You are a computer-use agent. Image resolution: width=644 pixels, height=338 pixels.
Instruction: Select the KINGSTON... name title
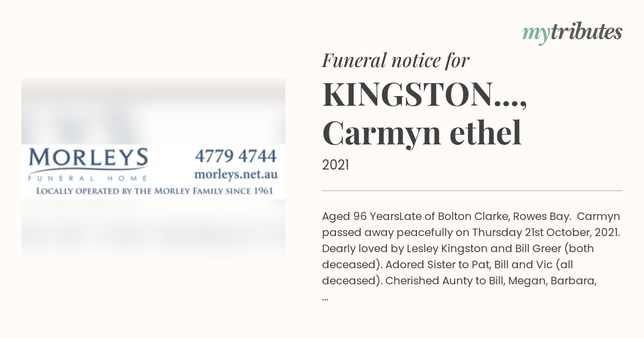pyautogui.click(x=424, y=95)
